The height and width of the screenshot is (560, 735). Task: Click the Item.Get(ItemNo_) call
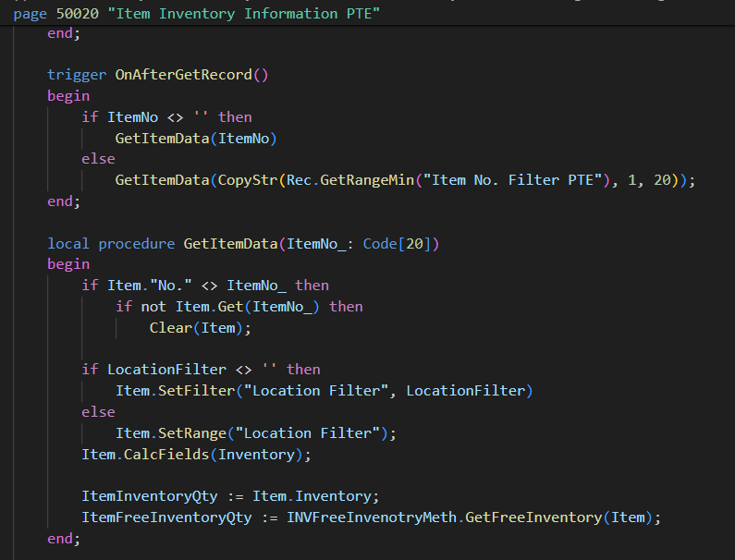248,307
